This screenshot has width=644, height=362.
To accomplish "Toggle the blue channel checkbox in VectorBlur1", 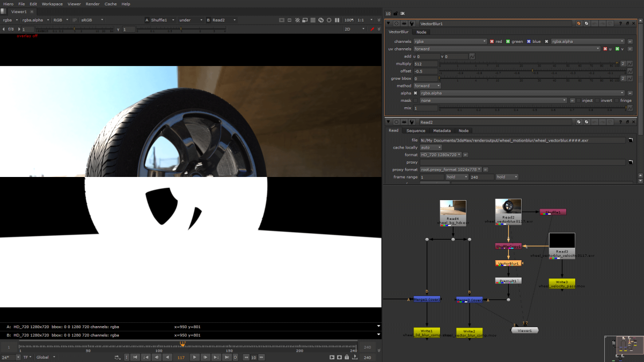I will point(528,41).
